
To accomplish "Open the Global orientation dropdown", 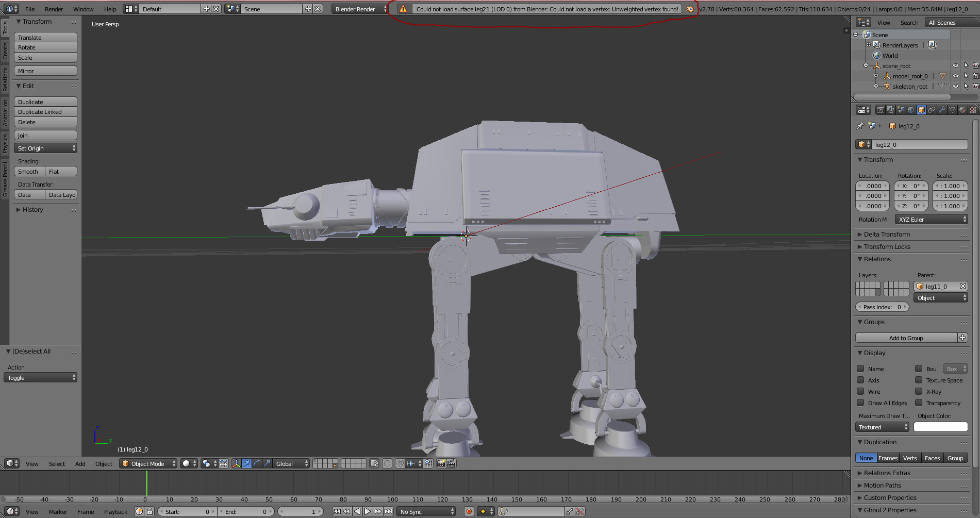I will tap(291, 463).
